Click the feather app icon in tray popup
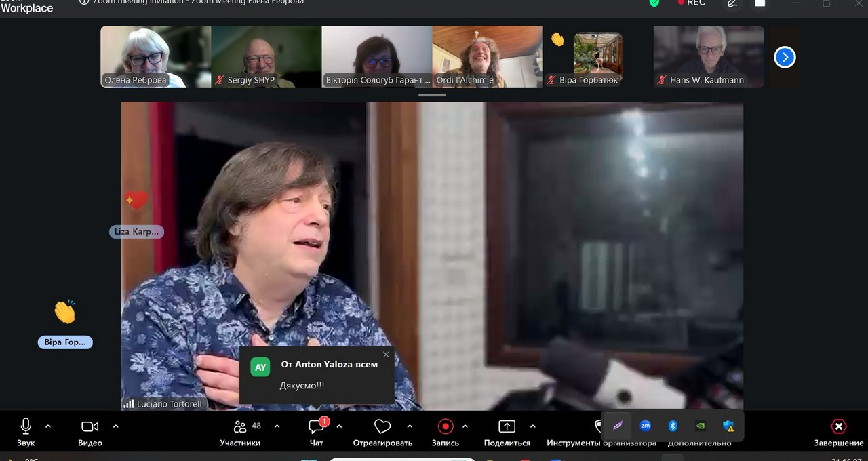The width and height of the screenshot is (868, 461). (618, 426)
